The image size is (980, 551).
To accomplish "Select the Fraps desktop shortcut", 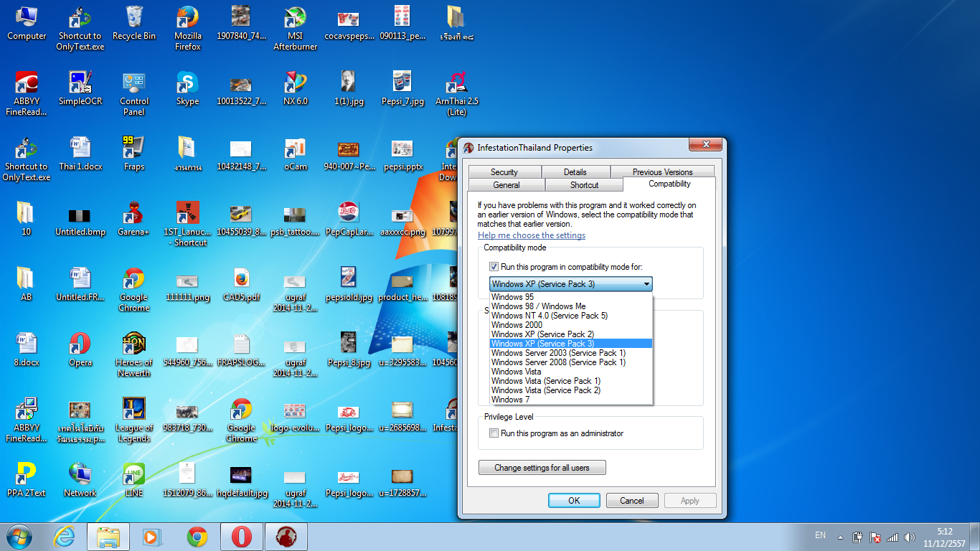I will coord(134,154).
